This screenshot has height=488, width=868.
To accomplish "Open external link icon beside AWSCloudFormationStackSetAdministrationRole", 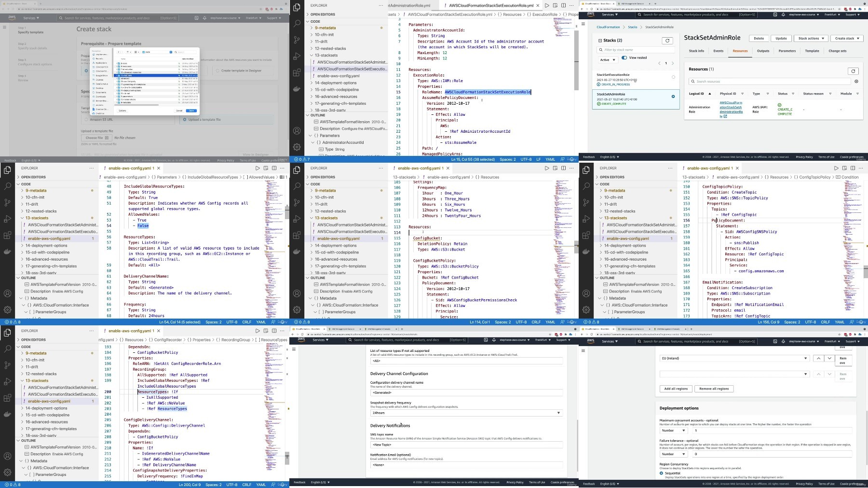I will click(x=725, y=116).
